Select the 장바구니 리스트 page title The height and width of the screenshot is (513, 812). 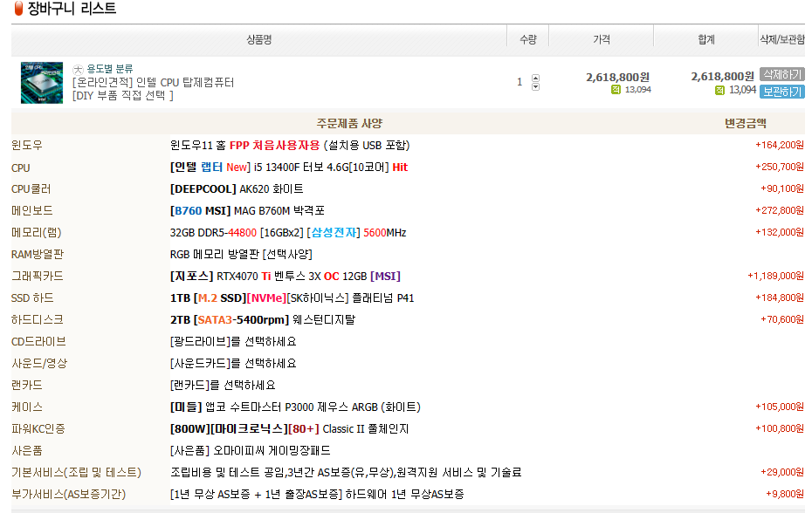pyautogui.click(x=72, y=9)
